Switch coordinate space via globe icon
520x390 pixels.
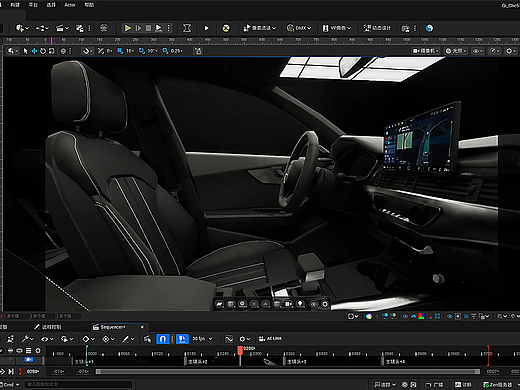tap(63, 51)
